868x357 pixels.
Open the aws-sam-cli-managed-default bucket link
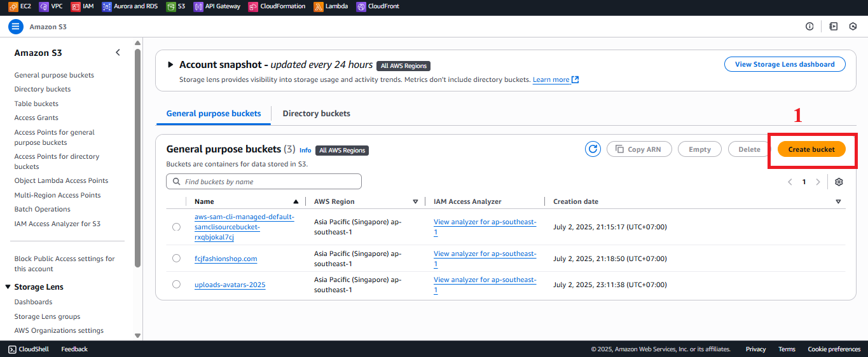coord(244,227)
